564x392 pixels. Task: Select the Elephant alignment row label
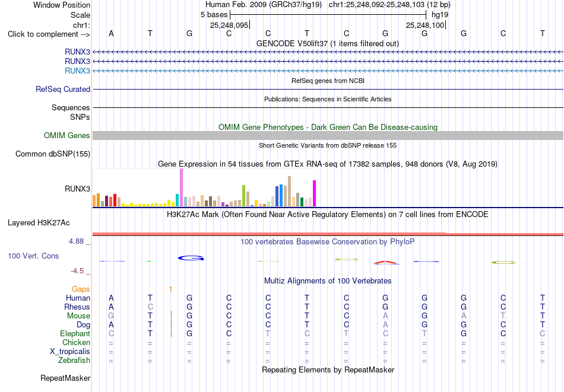pyautogui.click(x=75, y=334)
